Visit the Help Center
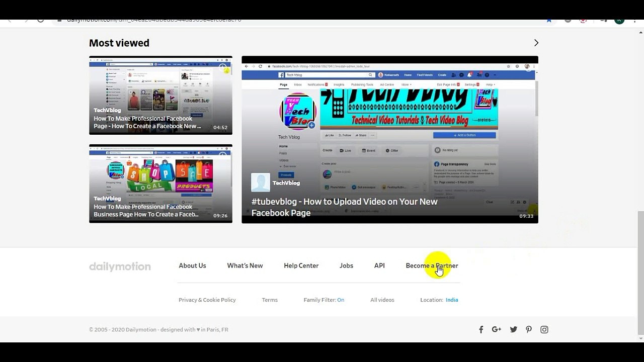 pyautogui.click(x=301, y=265)
